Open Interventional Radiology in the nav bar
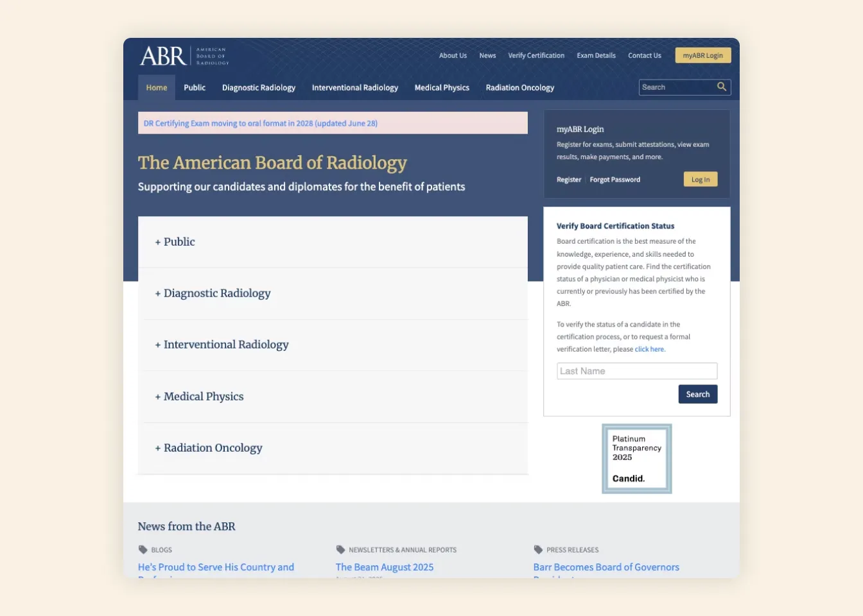This screenshot has width=863, height=616. [355, 87]
